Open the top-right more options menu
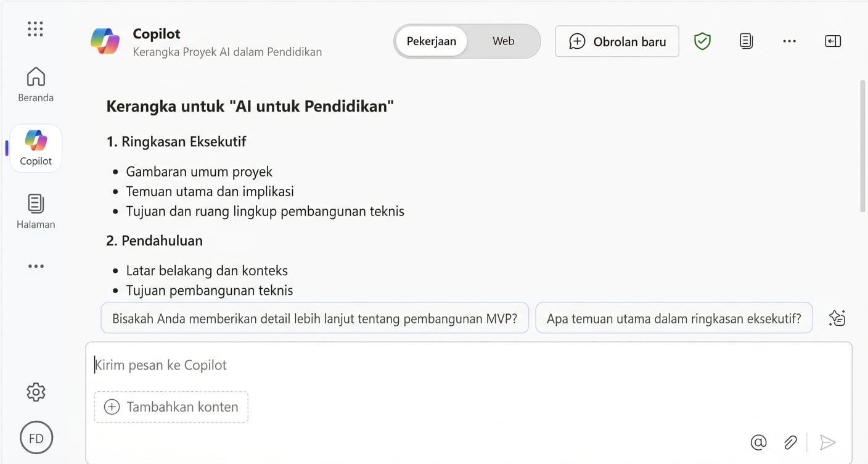Image resolution: width=868 pixels, height=464 pixels. 790,41
